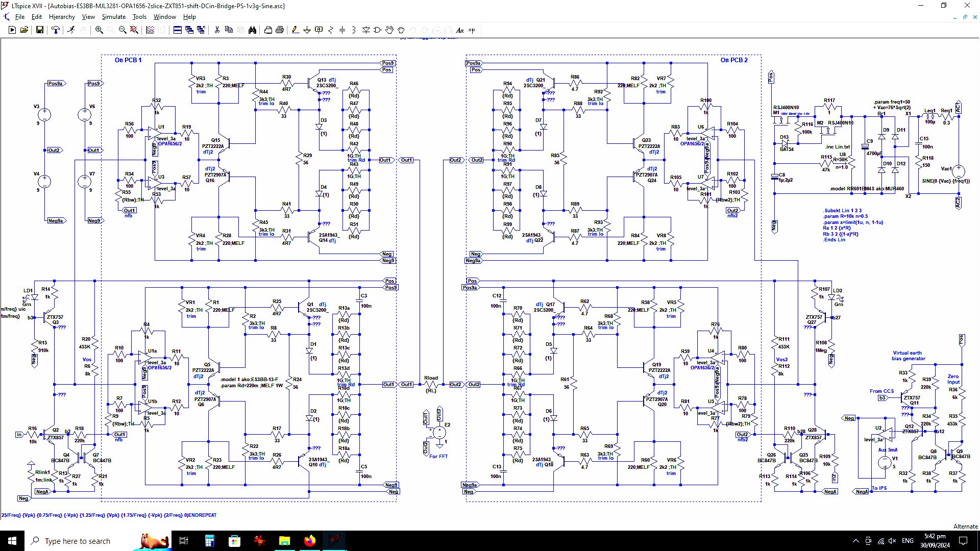Place a Ground symbol tool
980x551 pixels.
pos(307,30)
